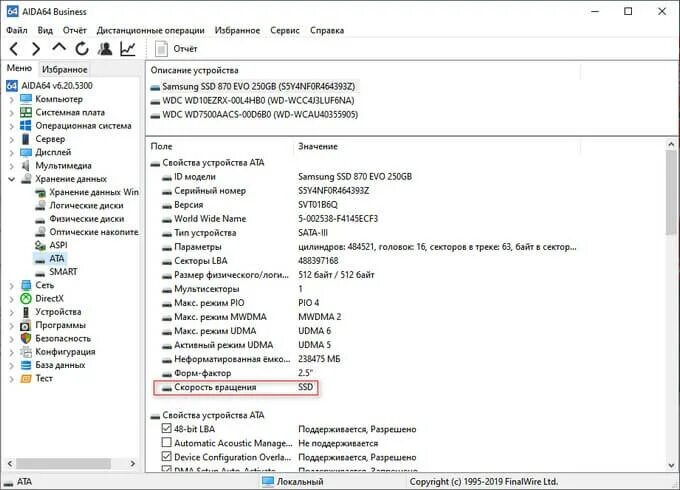Maximize the AIDA64 Business window
Image resolution: width=680 pixels, height=490 pixels.
tap(628, 11)
